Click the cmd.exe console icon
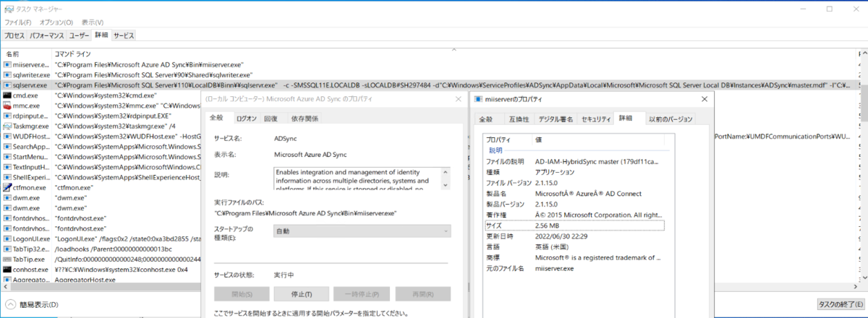Viewport: 868px width, 318px height. click(x=7, y=95)
